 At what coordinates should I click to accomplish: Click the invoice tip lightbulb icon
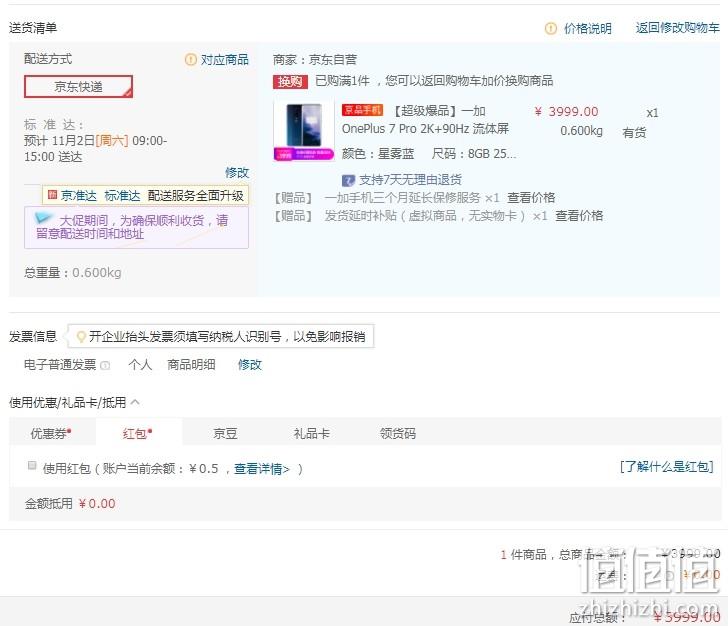click(81, 336)
